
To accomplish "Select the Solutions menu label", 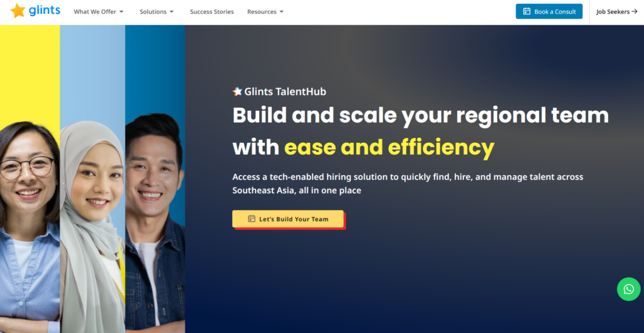I will coord(153,12).
